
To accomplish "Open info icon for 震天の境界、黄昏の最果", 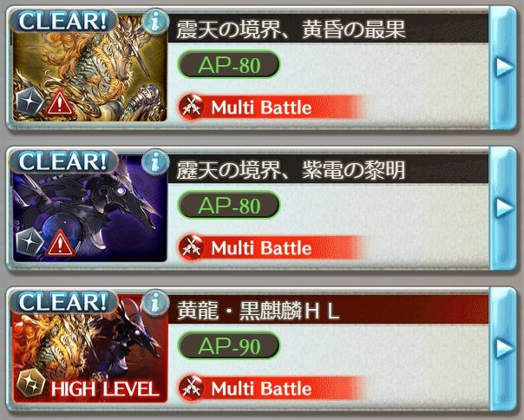I will (x=155, y=21).
